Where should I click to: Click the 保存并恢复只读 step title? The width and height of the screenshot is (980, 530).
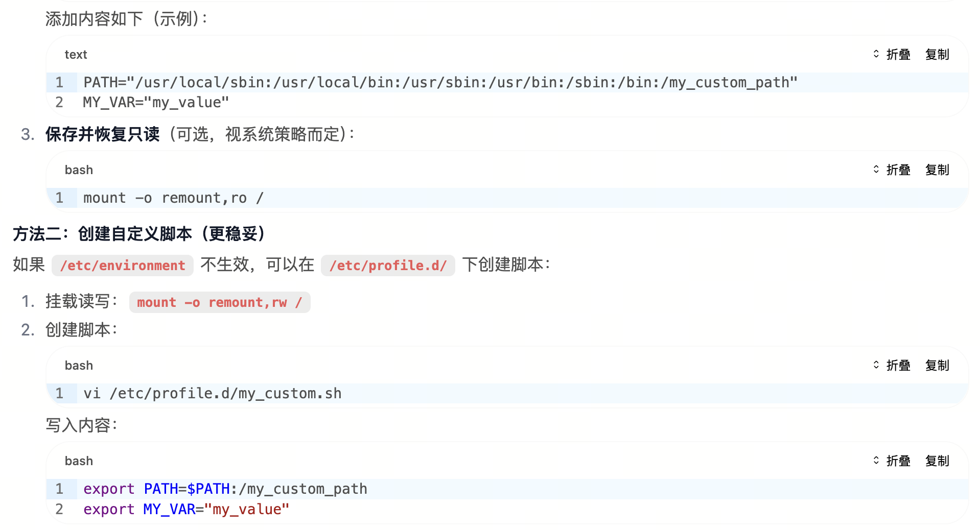point(102,134)
